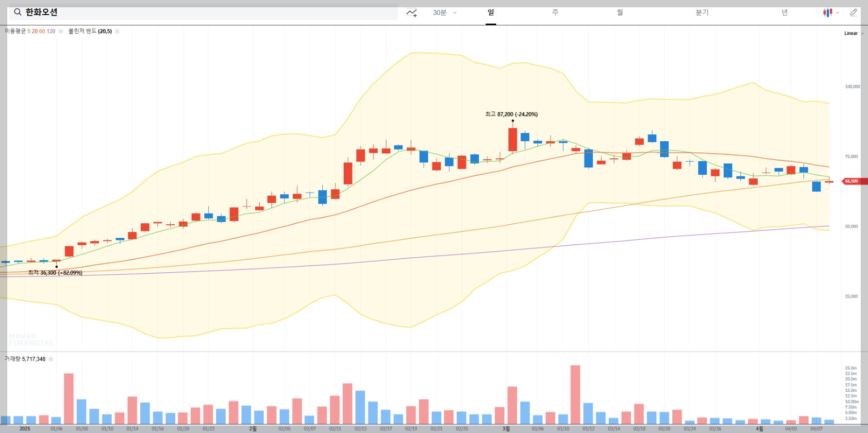Switch to the 주 weekly tab
The height and width of the screenshot is (433, 868).
click(x=555, y=13)
